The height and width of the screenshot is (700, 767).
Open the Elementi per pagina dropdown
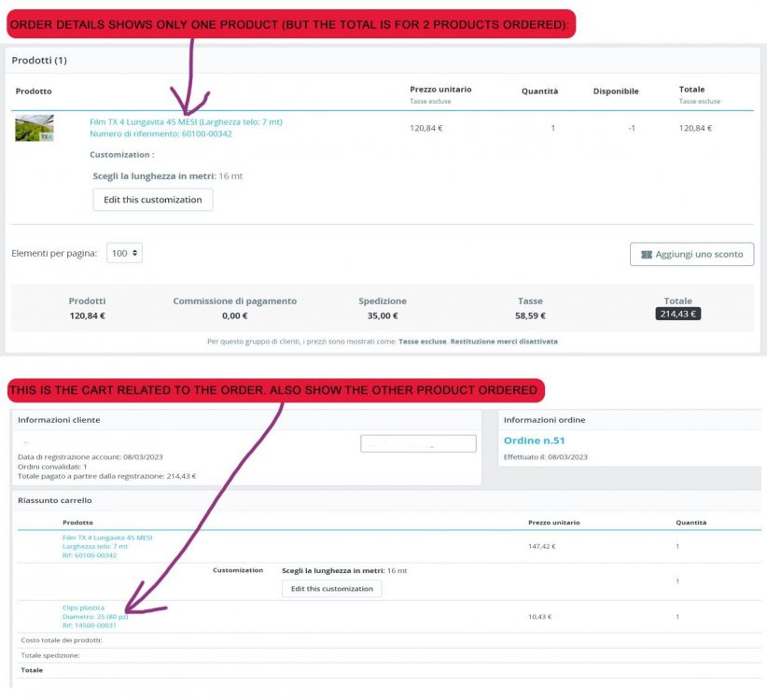(x=124, y=252)
